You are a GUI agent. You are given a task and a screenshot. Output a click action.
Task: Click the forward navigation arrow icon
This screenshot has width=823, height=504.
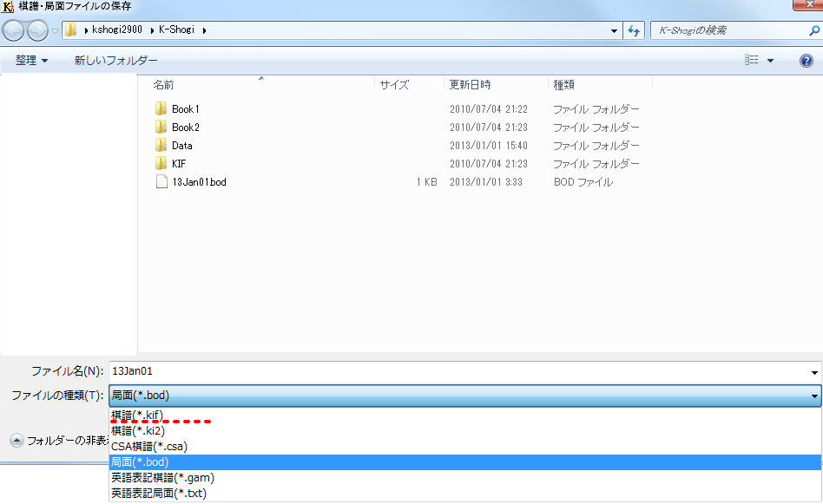[x=38, y=29]
